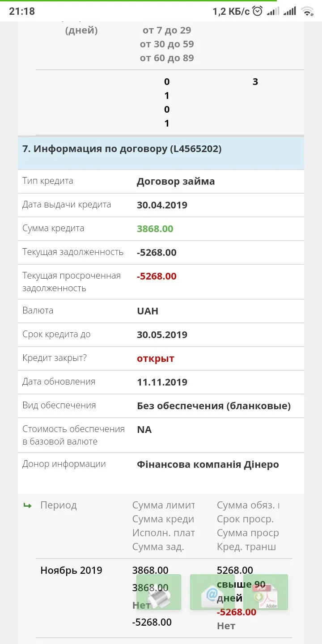Tap the Wi-Fi status bar icon
The width and height of the screenshot is (322, 644).
pyautogui.click(x=307, y=11)
